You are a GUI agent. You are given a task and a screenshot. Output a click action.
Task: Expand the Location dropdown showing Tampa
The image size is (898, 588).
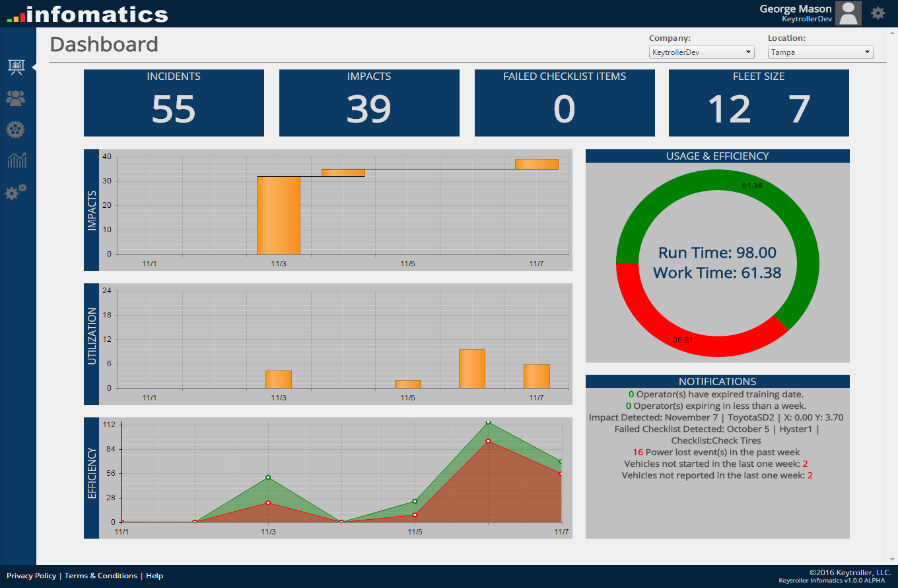820,52
